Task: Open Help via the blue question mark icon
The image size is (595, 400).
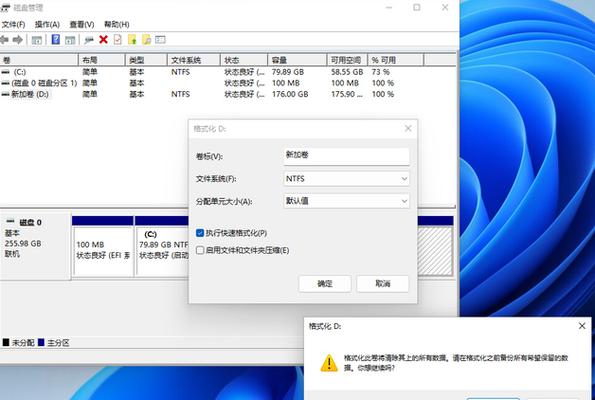Action: click(56, 39)
